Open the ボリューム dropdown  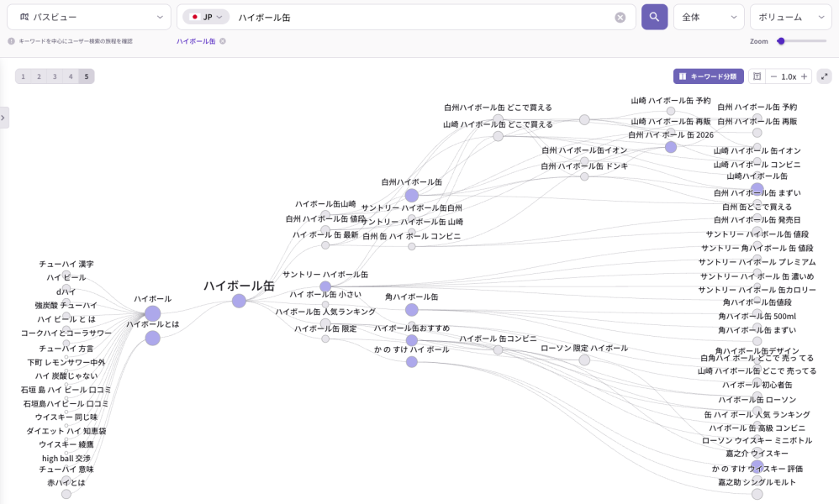click(x=790, y=17)
